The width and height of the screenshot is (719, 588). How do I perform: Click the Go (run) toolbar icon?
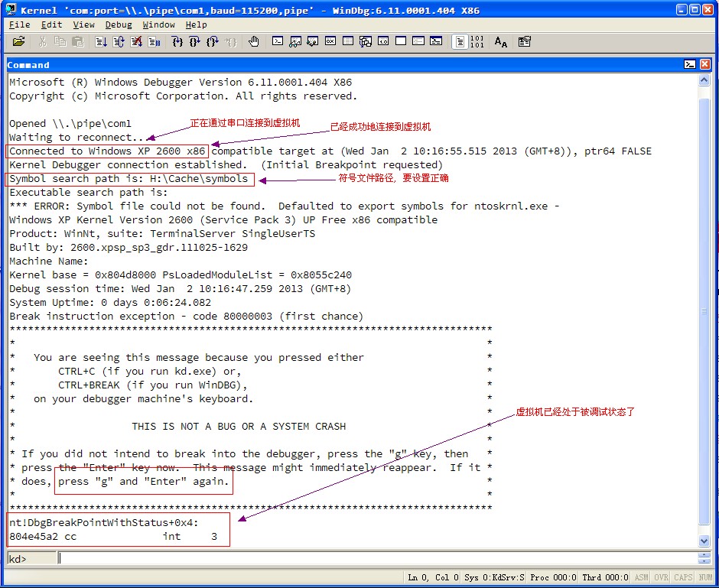pos(101,42)
